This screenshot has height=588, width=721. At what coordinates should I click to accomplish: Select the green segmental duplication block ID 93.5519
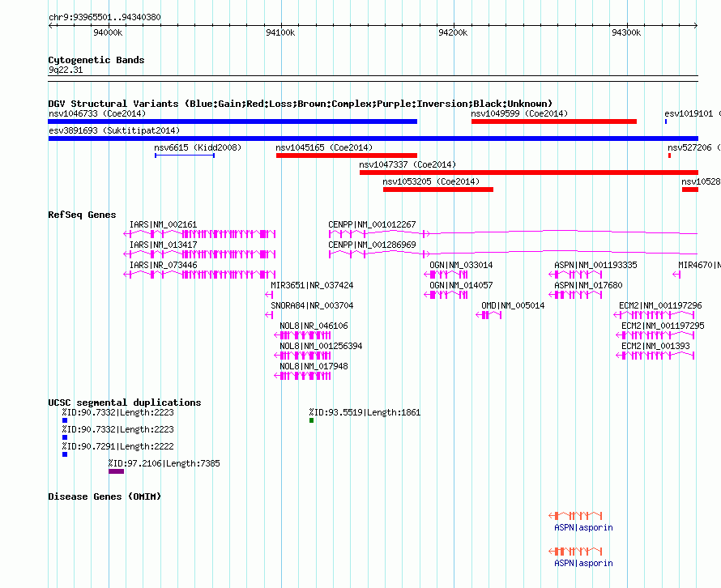311,420
